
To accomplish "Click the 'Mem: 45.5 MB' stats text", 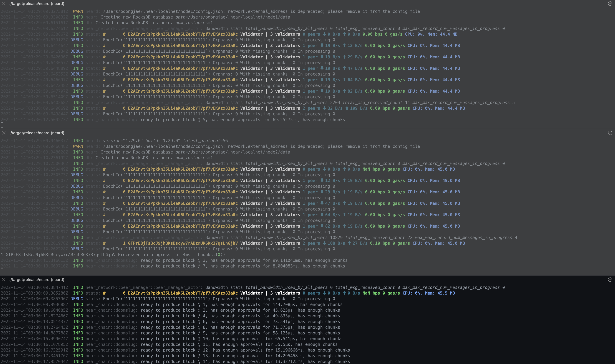I will coord(440,293).
